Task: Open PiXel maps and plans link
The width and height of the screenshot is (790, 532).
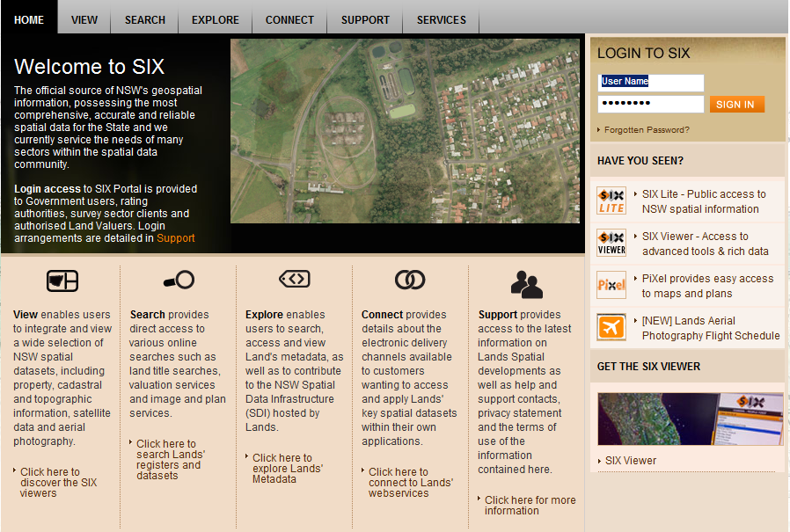Action: click(x=707, y=286)
